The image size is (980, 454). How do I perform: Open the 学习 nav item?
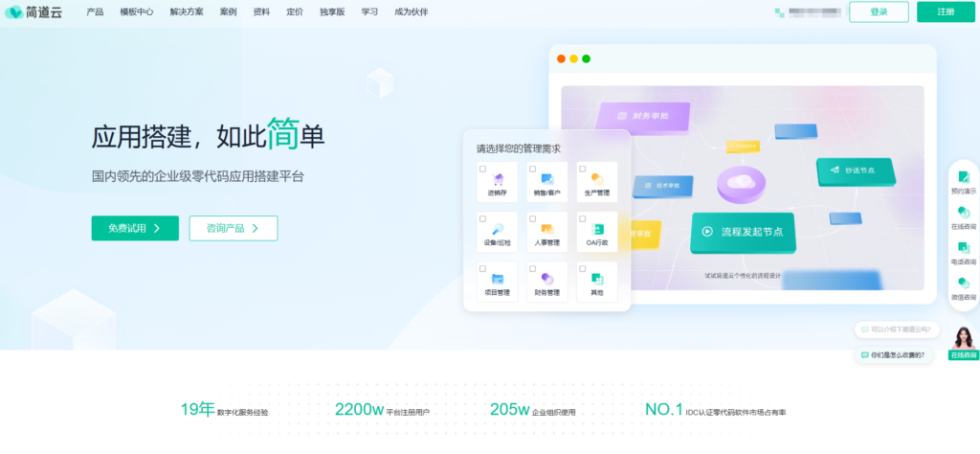pyautogui.click(x=369, y=11)
